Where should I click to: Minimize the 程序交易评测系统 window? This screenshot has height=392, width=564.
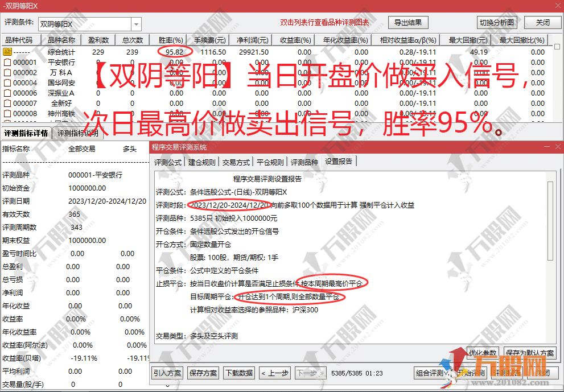coord(547,147)
